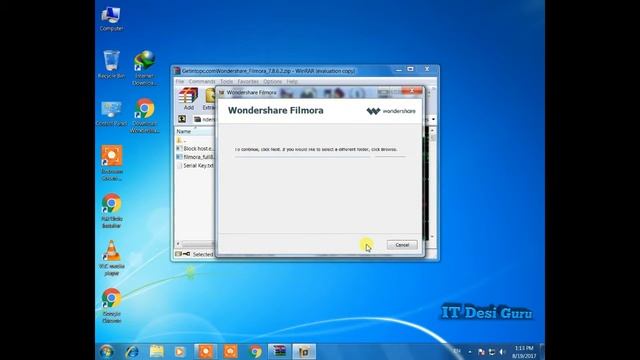The width and height of the screenshot is (640, 360).
Task: Click the Wondershare logo in installer header
Action: click(x=391, y=111)
